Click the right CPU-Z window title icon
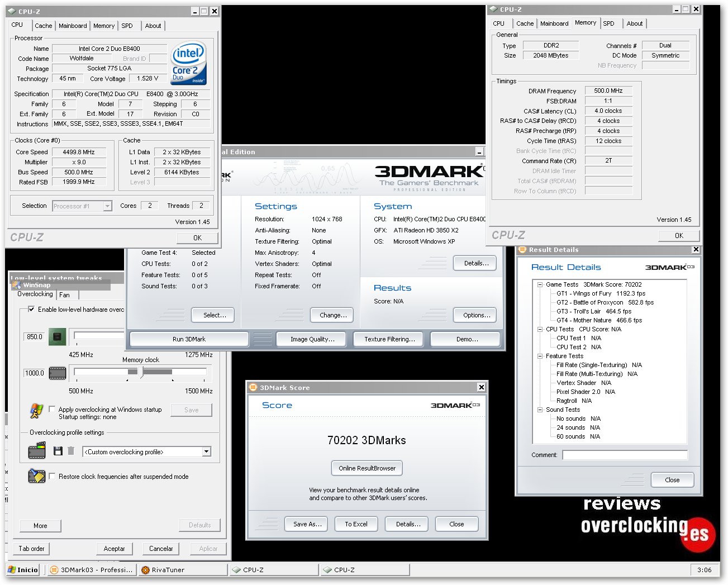Image resolution: width=728 pixels, height=585 pixels. [493, 9]
